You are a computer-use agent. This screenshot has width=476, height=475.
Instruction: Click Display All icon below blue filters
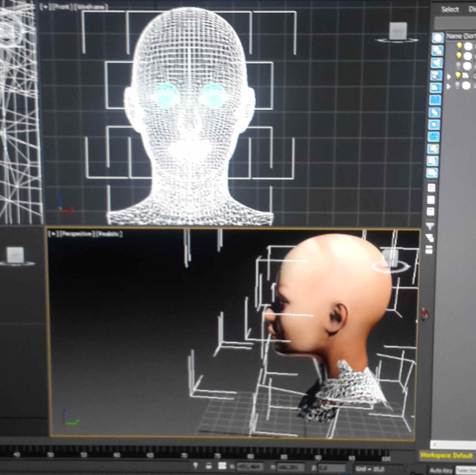432,188
